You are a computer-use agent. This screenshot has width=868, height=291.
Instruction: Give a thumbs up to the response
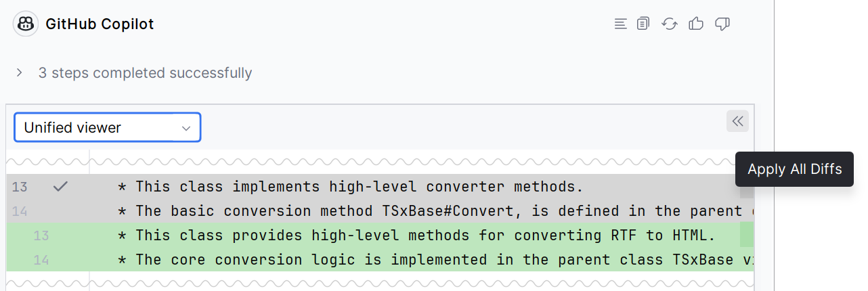click(696, 24)
